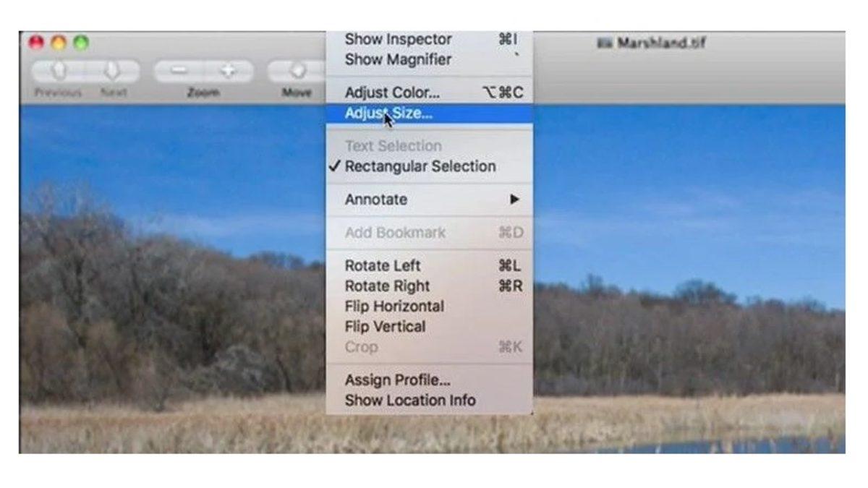Enable Show Magnifier in the menu

pos(398,60)
